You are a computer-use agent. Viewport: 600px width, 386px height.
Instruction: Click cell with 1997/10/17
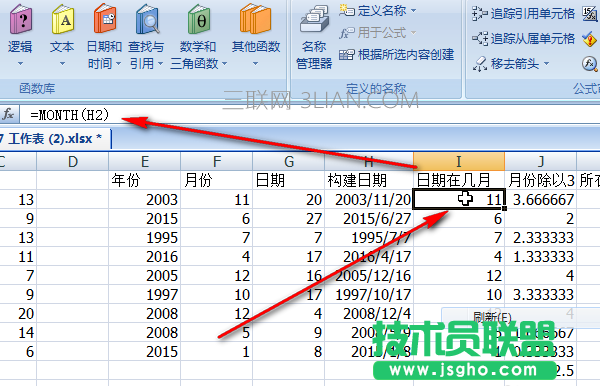click(369, 295)
